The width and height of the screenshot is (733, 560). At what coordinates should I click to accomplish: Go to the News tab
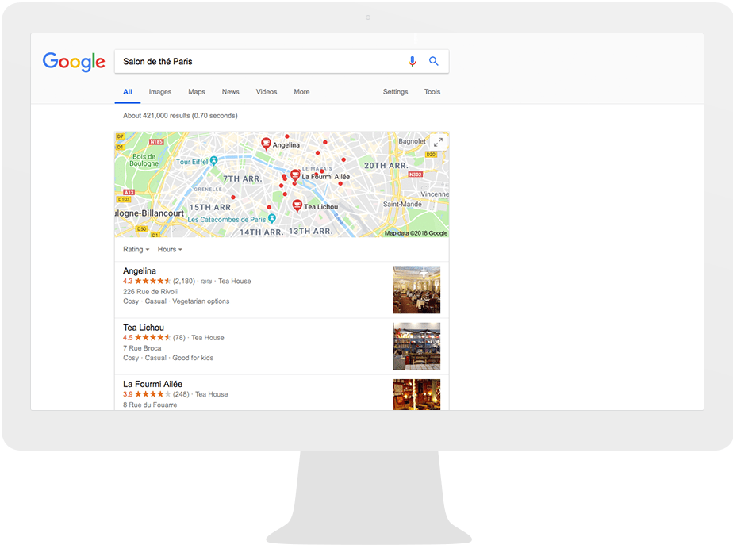pos(231,92)
